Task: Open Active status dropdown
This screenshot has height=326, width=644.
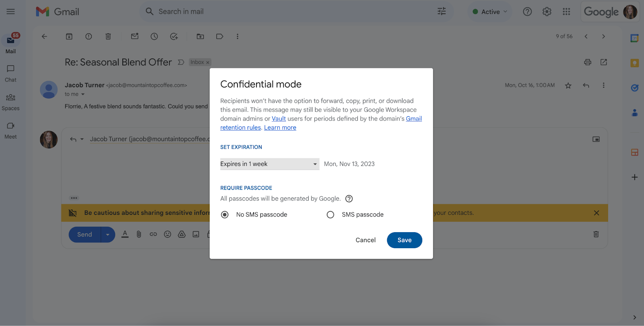Action: point(490,12)
